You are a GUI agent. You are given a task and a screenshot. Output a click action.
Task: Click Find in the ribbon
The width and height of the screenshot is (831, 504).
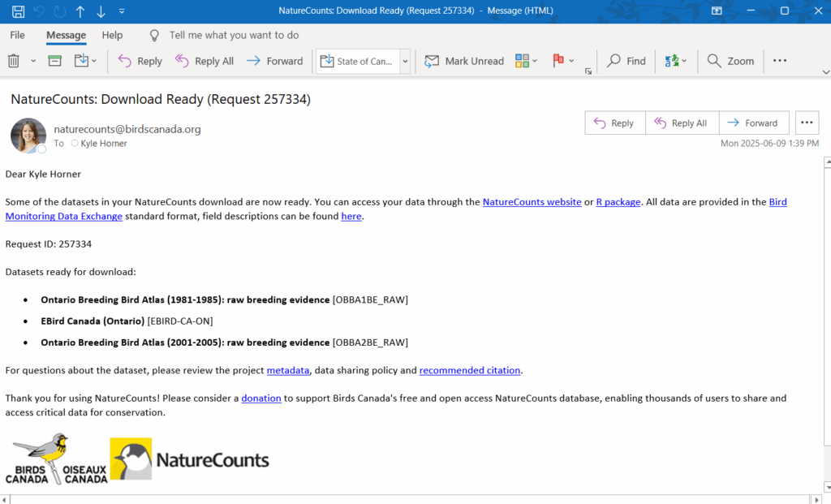tap(626, 61)
